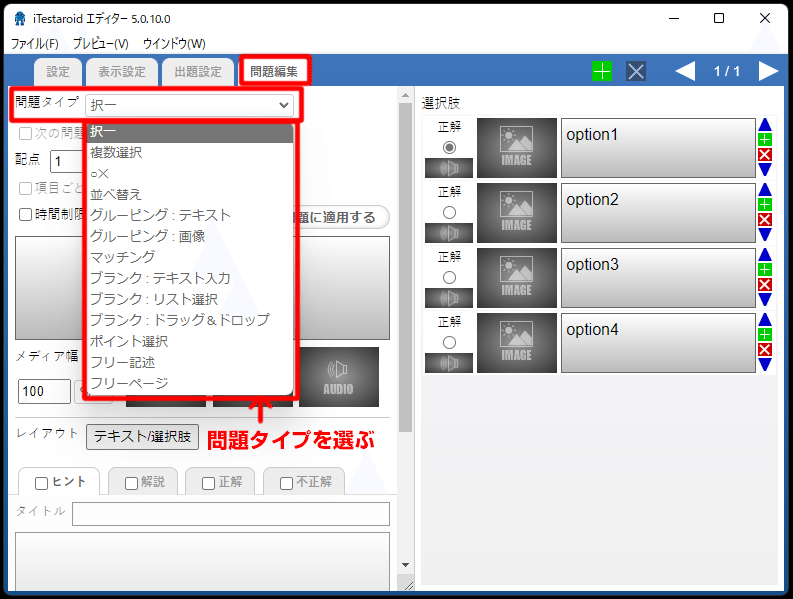Open the ウインドウ(W) menu

(174, 44)
